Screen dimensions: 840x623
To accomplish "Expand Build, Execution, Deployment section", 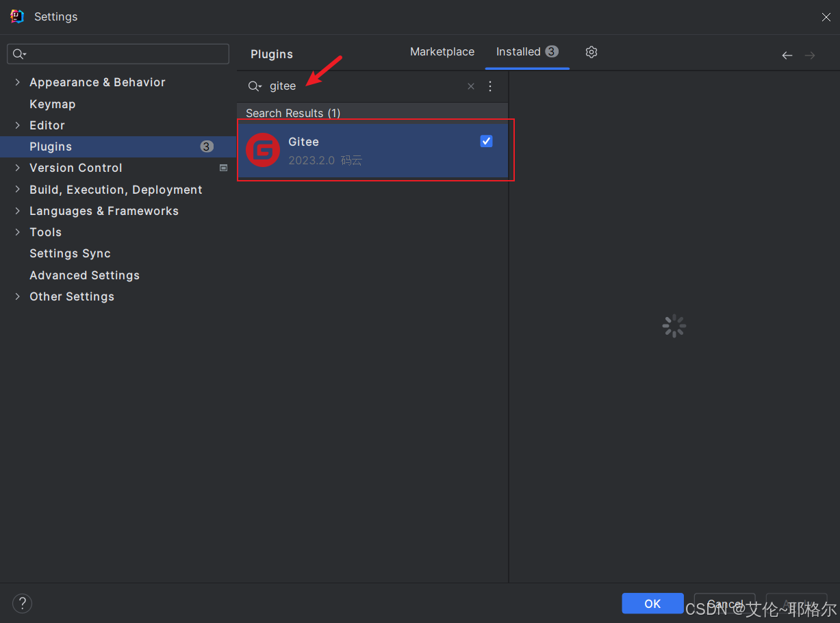I will (18, 190).
